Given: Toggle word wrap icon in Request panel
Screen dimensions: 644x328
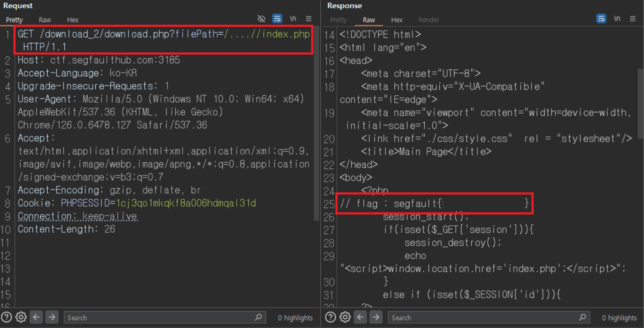Looking at the screenshot, I should click(x=277, y=19).
